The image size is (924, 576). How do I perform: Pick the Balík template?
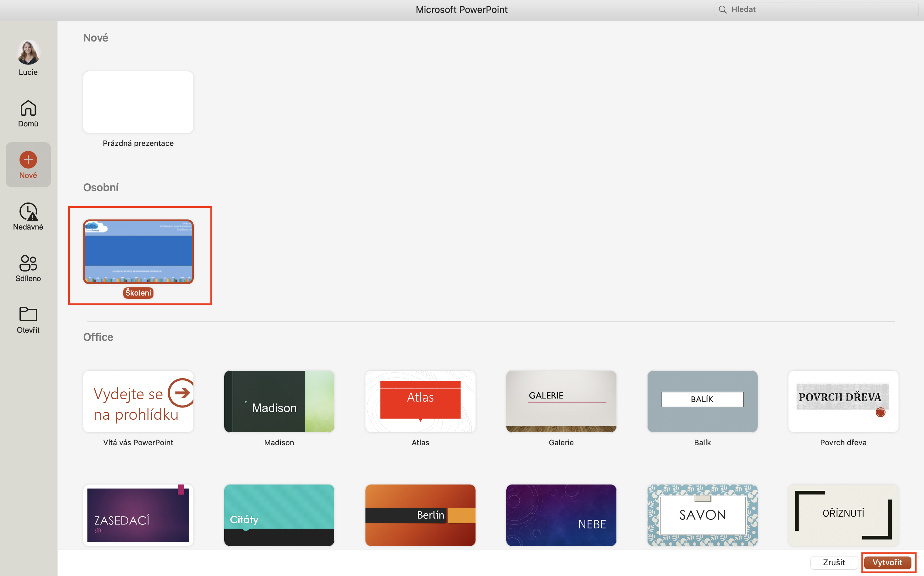click(702, 402)
